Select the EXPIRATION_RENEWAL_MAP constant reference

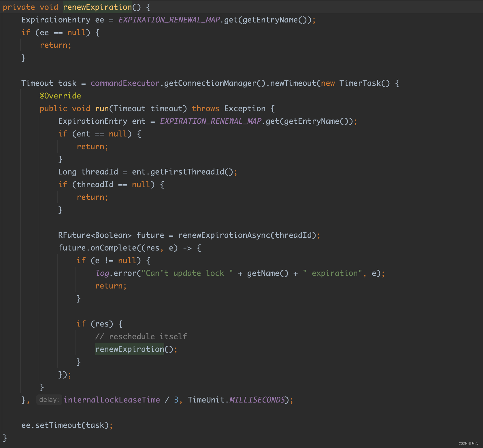[168, 20]
